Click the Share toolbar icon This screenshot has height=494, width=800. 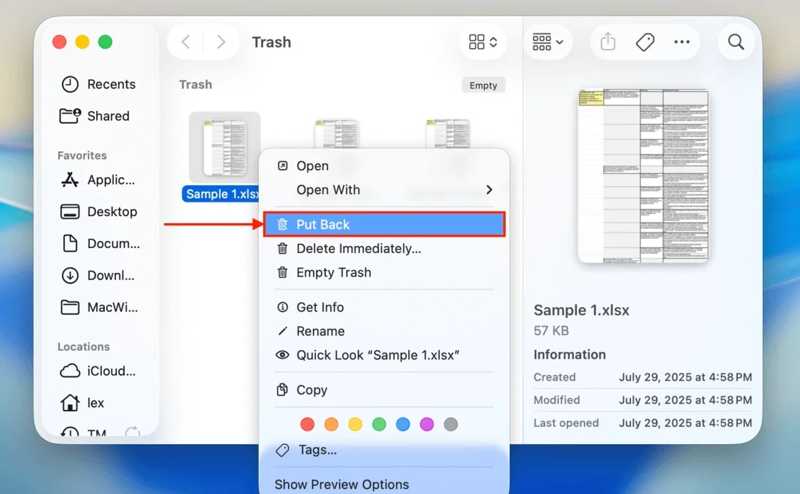coord(607,42)
